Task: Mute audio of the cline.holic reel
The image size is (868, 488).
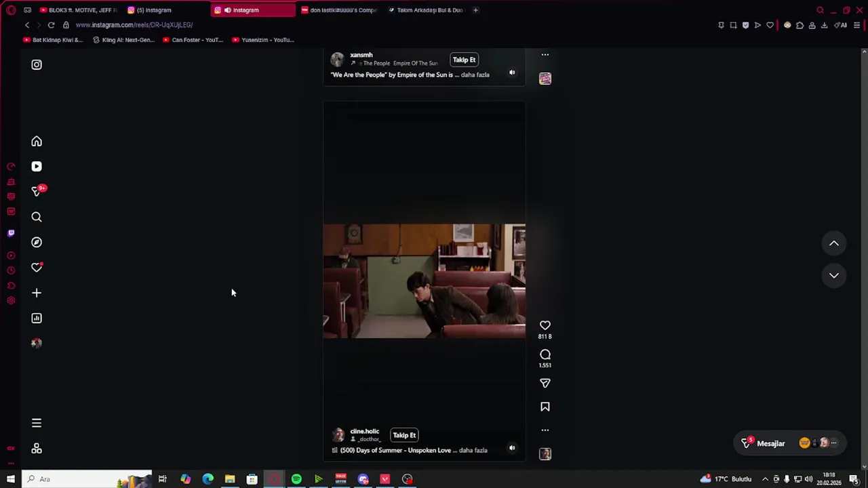Action: click(512, 448)
